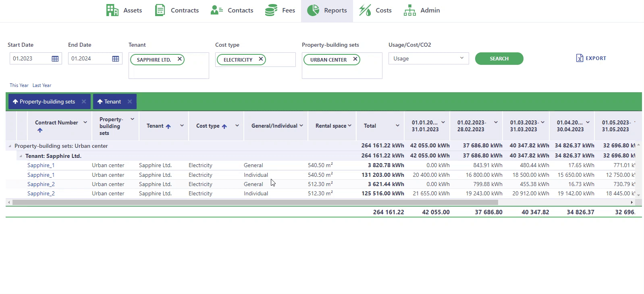Open Tenant column menu arrow
The height and width of the screenshot is (294, 644).
(182, 126)
